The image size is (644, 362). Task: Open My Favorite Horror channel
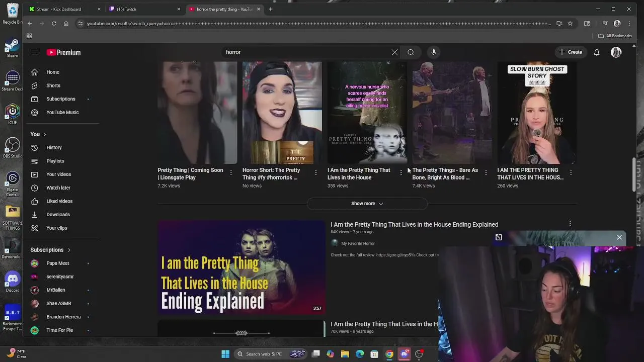[x=358, y=244]
